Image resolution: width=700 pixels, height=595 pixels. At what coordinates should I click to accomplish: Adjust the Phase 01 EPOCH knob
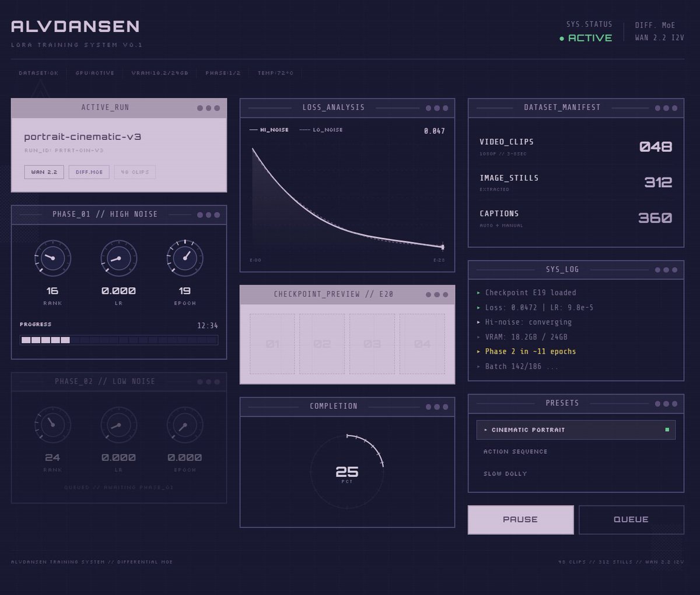185,257
